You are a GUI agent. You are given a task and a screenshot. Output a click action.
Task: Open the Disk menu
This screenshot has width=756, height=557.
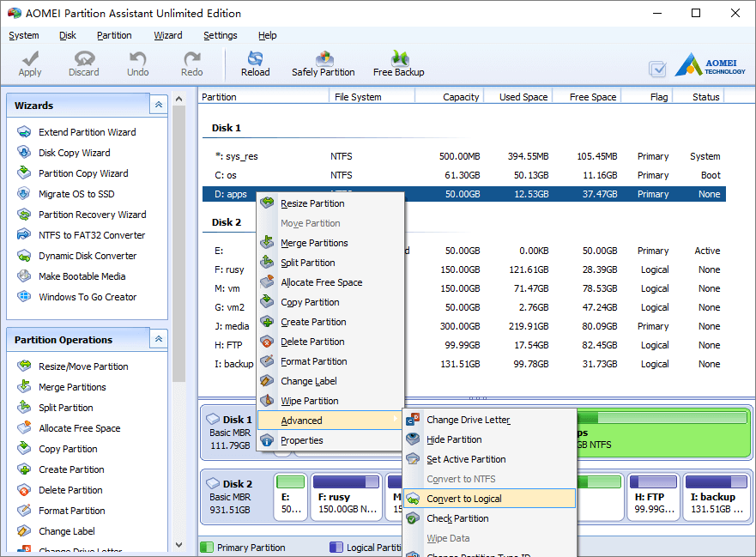point(68,36)
